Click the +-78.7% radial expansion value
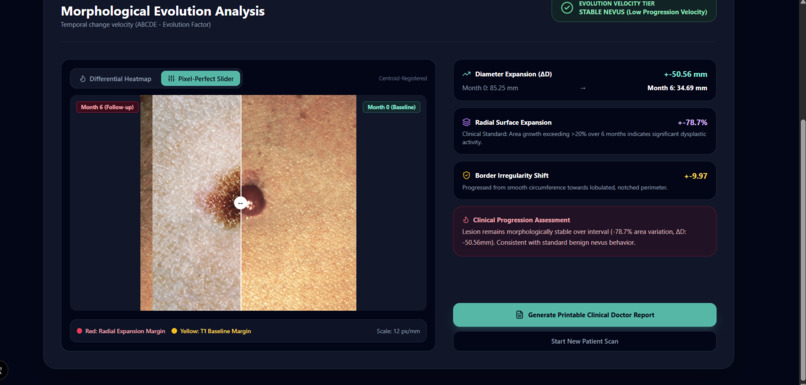Viewport: 806px width, 385px height. (x=692, y=122)
